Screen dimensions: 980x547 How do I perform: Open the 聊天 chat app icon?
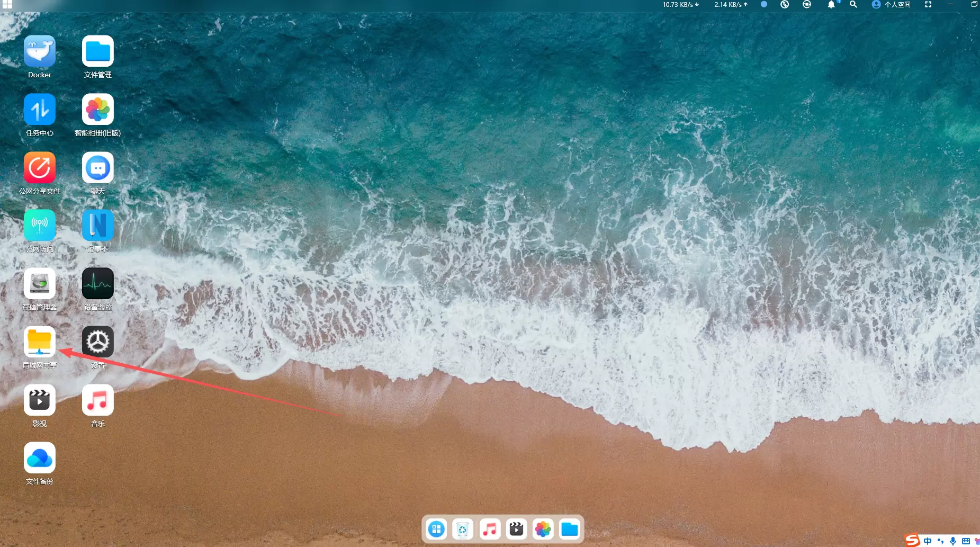pyautogui.click(x=98, y=168)
